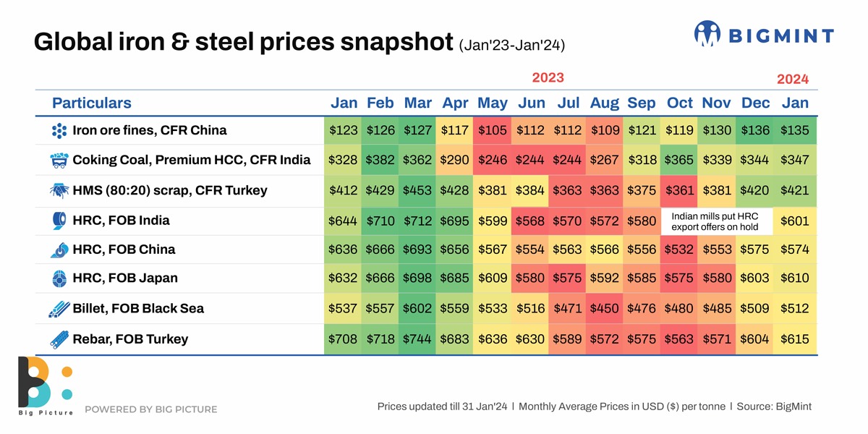Image resolution: width=868 pixels, height=434 pixels.
Task: Click the HMS scrap claw icon
Action: tap(59, 191)
